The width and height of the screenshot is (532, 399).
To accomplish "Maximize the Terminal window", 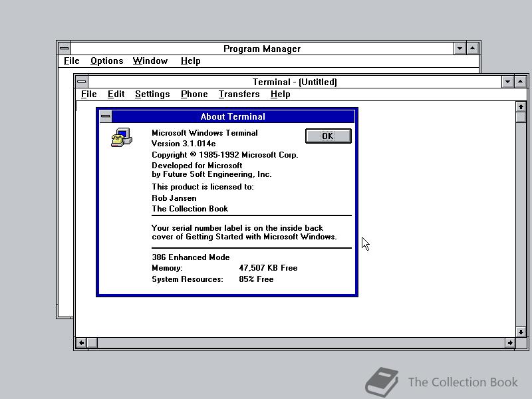I will 520,82.
